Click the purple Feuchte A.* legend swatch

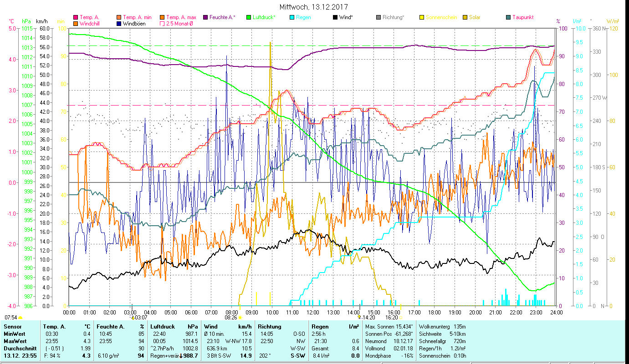tap(205, 17)
